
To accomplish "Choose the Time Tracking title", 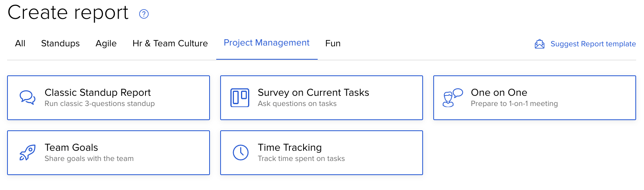I will pos(290,147).
